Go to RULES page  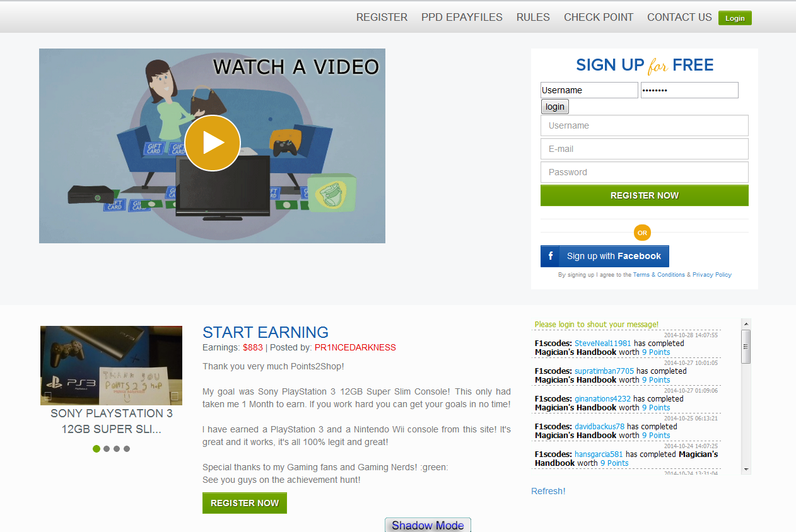click(x=533, y=17)
